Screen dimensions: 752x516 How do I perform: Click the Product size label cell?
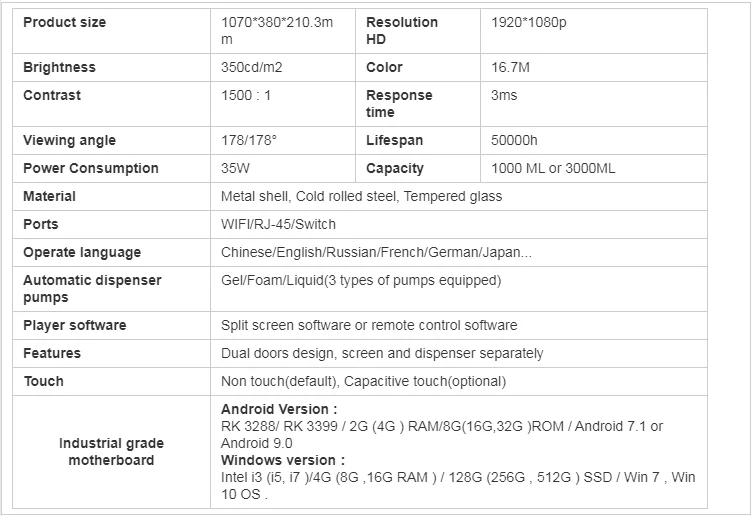pos(64,22)
